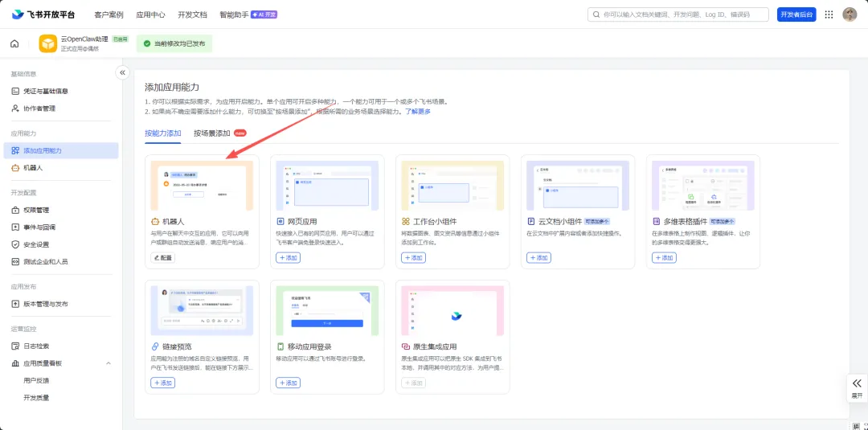This screenshot has height=430, width=868.
Task: Click 添加 on the 工作台小组件 card
Action: pos(414,257)
